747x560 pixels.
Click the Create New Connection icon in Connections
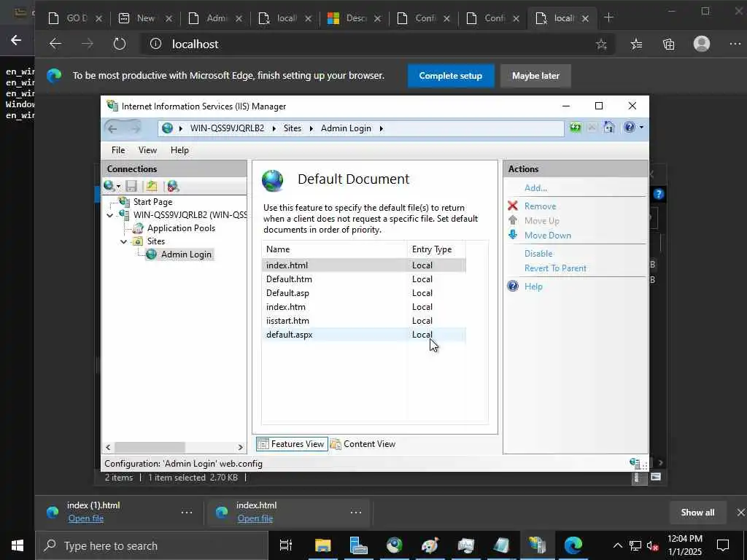[112, 186]
